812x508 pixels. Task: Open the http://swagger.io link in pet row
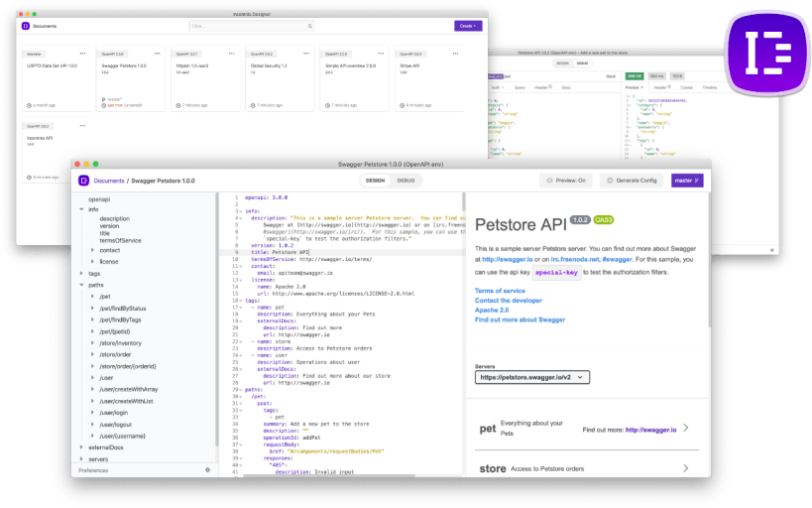point(650,430)
